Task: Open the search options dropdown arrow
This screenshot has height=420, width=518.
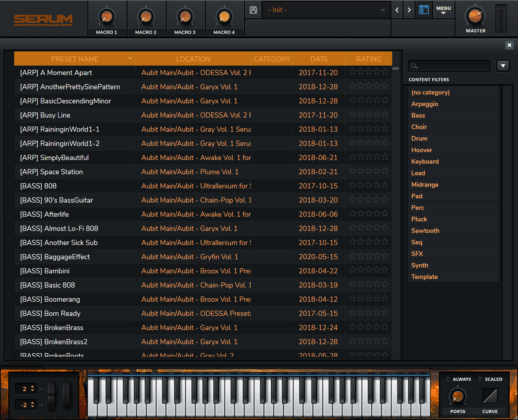Action: point(503,66)
